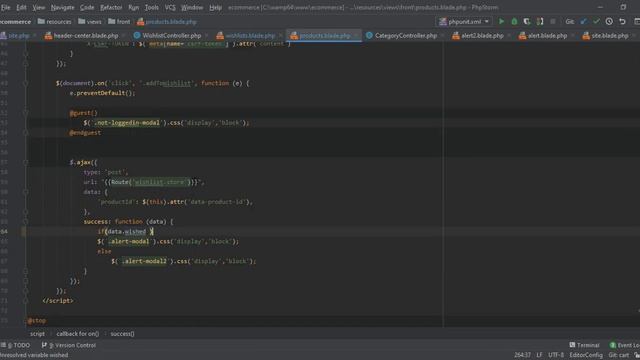Viewport: 640px width, 360px height.
Task: Run with coverage icon in toolbar
Action: (x=527, y=22)
